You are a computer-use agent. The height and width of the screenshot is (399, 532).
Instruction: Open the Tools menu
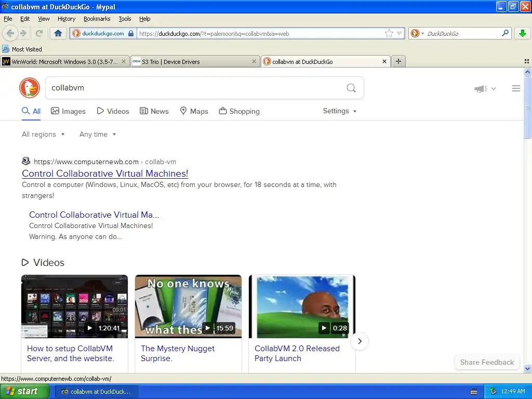125,19
